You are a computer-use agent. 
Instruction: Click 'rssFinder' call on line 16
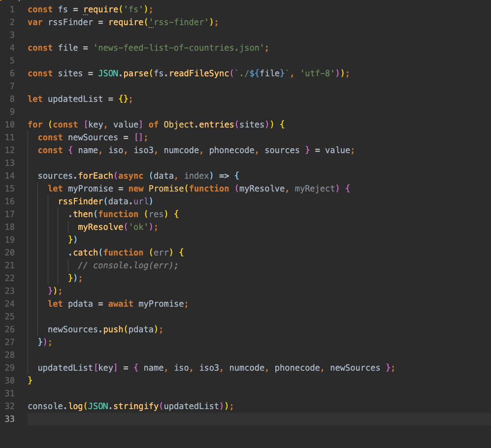[80, 201]
